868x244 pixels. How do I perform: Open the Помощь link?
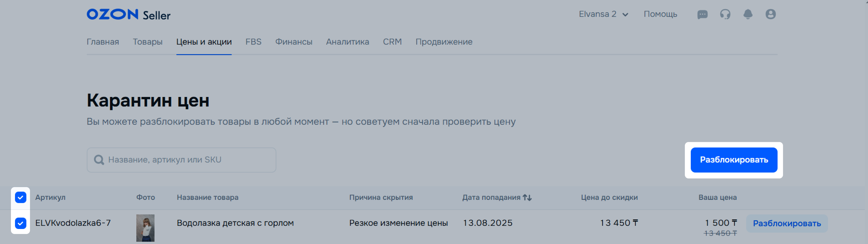pyautogui.click(x=660, y=14)
